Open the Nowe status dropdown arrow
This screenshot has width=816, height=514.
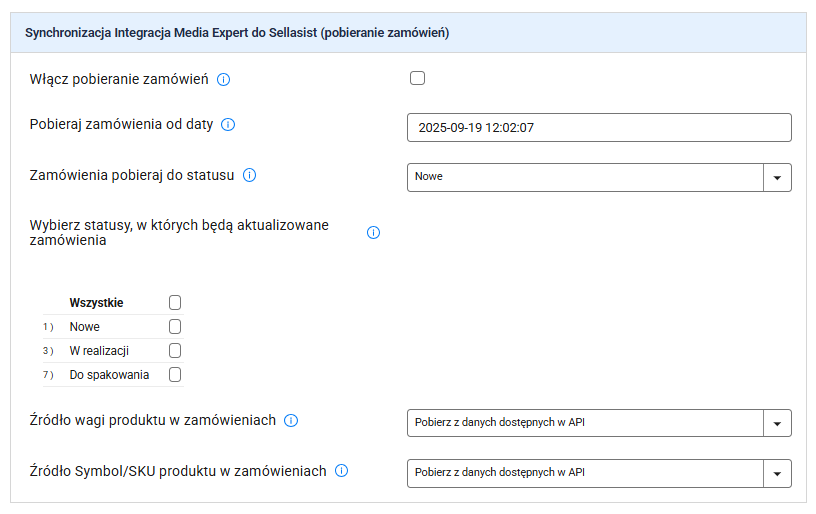click(x=777, y=177)
